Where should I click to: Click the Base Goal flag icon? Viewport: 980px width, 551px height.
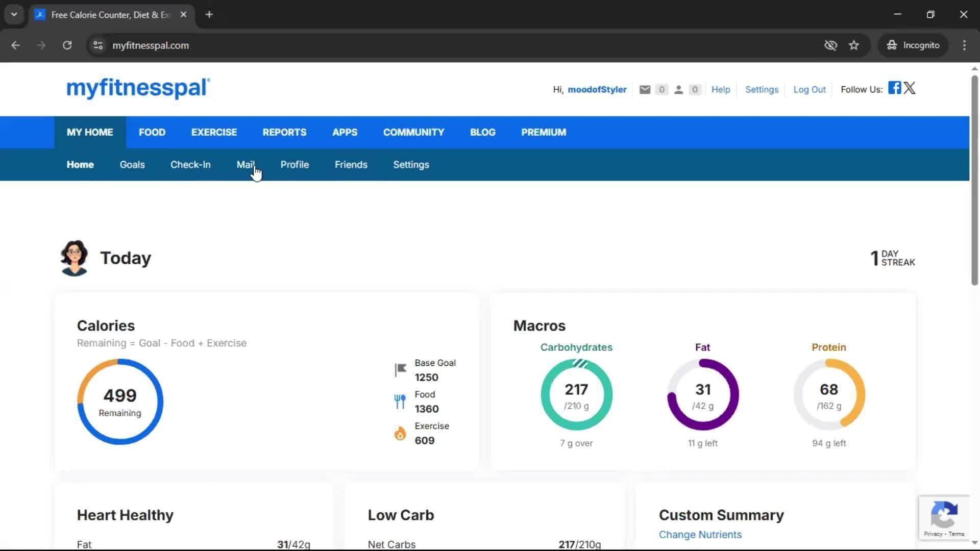click(x=400, y=369)
